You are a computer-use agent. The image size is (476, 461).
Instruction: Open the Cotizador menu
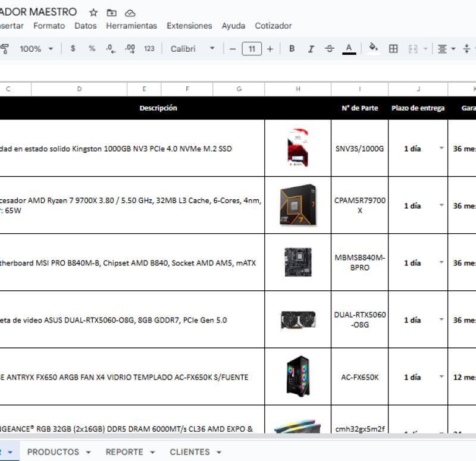273,26
